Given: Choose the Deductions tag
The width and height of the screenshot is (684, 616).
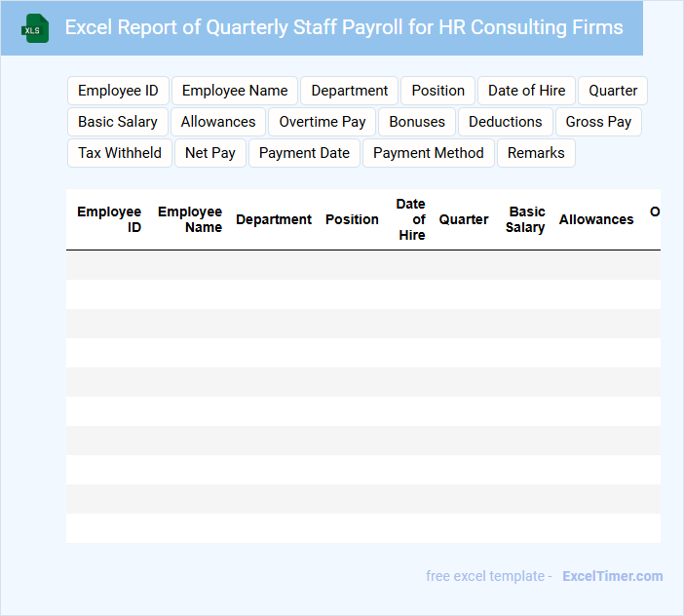Looking at the screenshot, I should pyautogui.click(x=505, y=122).
